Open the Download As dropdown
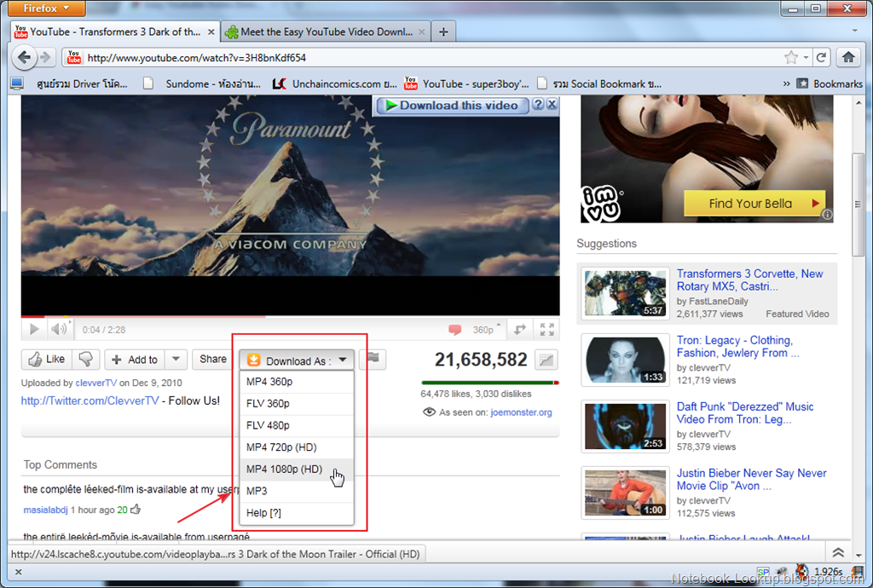Image resolution: width=873 pixels, height=588 pixels. 298,360
